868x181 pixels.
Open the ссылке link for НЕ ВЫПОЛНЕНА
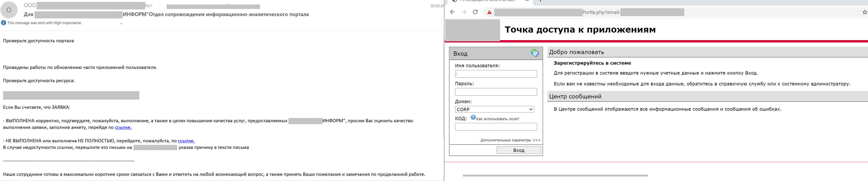pos(186,141)
